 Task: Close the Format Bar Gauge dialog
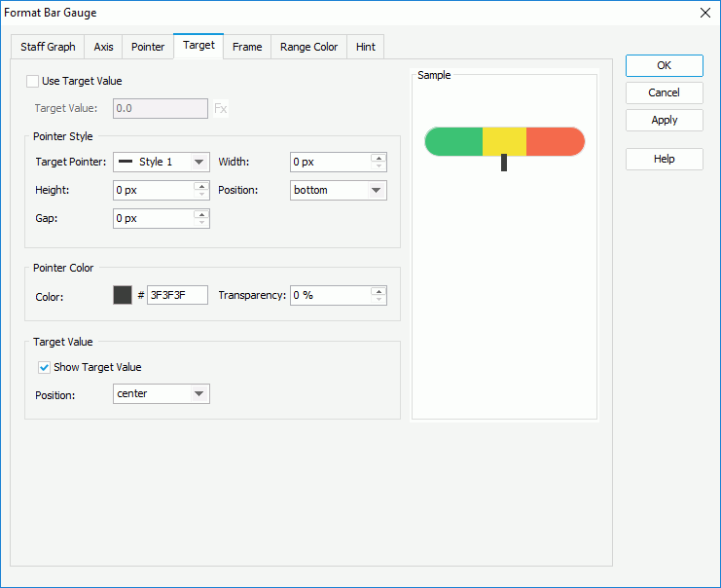point(704,13)
